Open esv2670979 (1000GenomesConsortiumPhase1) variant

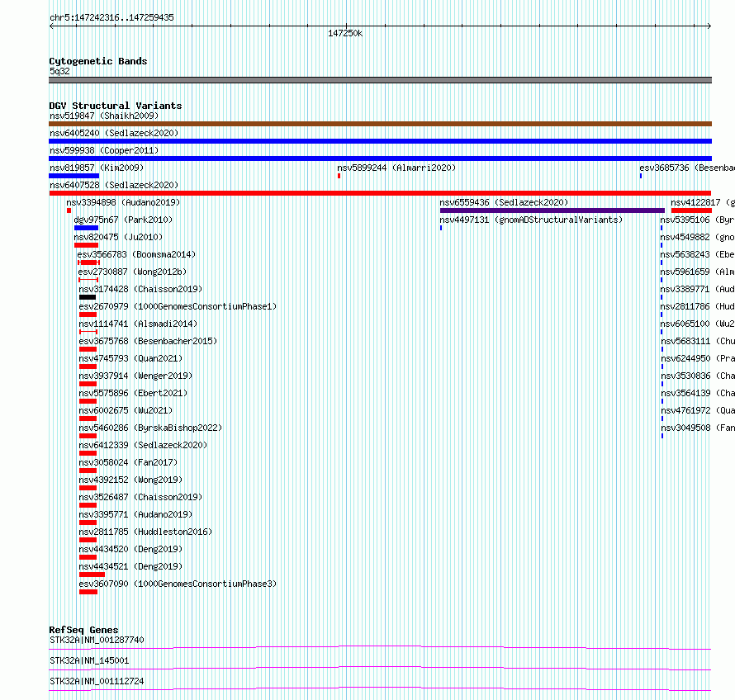(178, 306)
